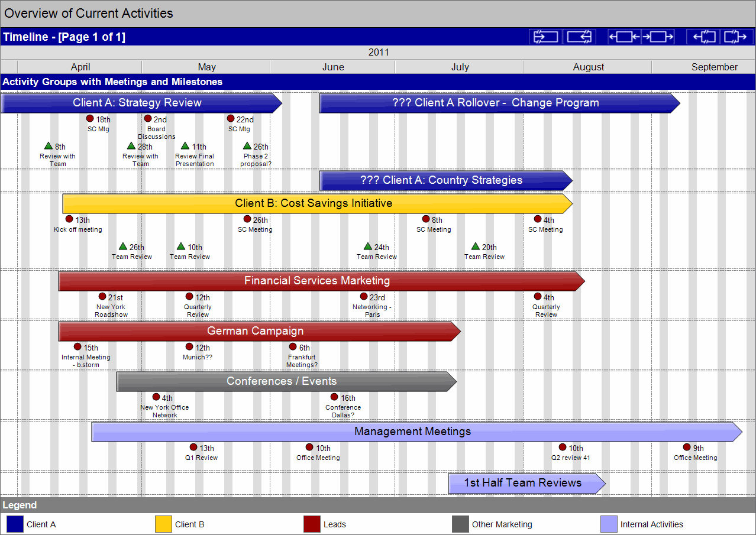Image resolution: width=756 pixels, height=535 pixels.
Task: Select the Client A: Country Strategies bar
Action: pyautogui.click(x=445, y=180)
